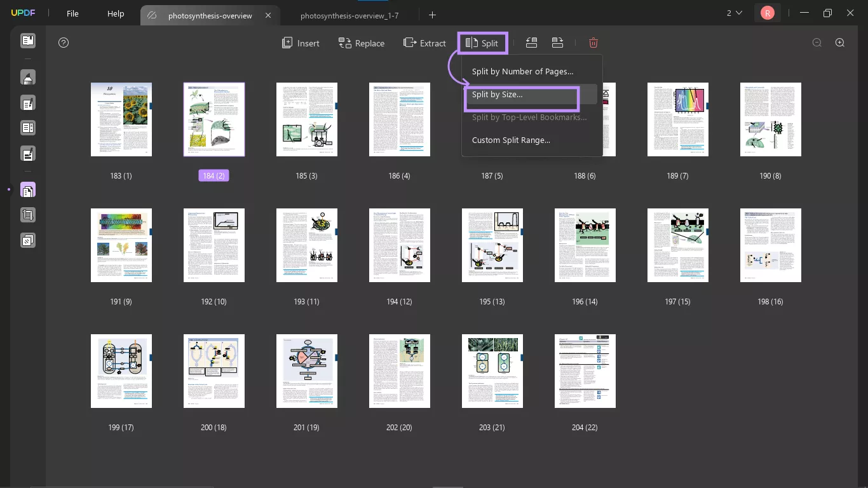Select page thumbnail 193 (11)
Viewport: 868px width, 488px height.
click(x=307, y=245)
